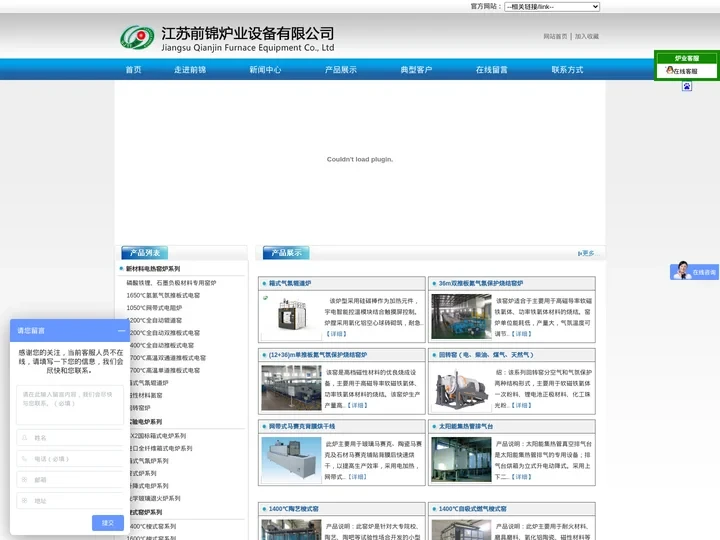Open the (12+36)m单推板氮气氛保护烧结窑炉 card title
The height and width of the screenshot is (540, 720).
tap(318, 355)
